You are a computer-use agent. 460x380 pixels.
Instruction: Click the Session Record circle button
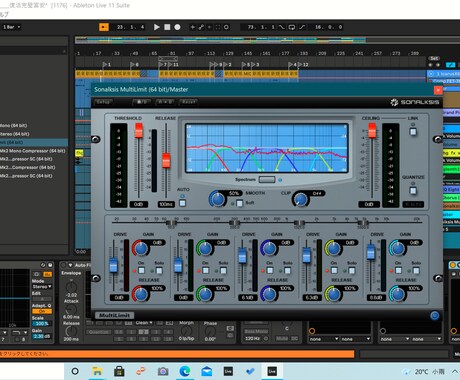tap(226, 27)
